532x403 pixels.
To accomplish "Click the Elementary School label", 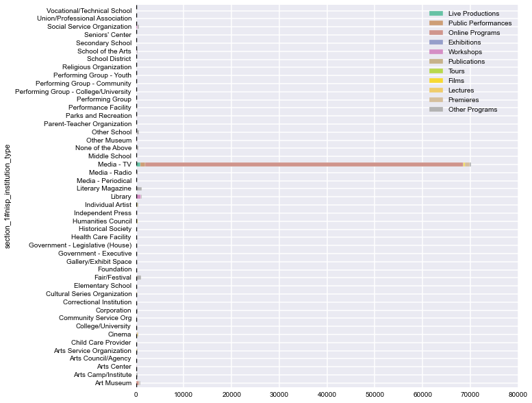I will point(103,286).
